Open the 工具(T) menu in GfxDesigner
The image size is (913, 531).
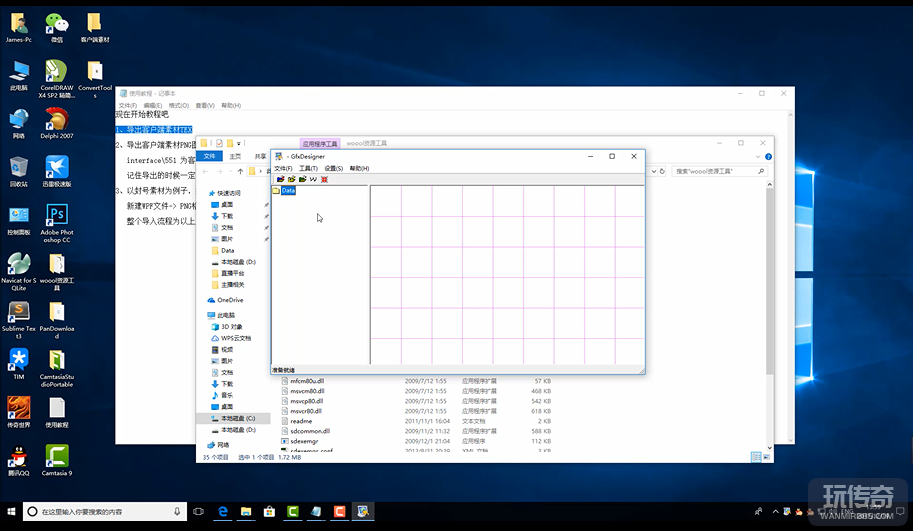pyautogui.click(x=308, y=168)
